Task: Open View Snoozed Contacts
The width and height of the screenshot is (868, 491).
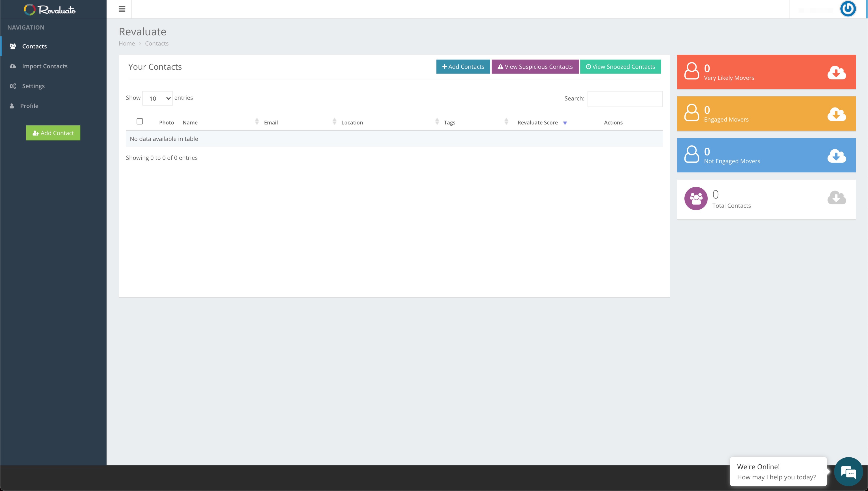Action: coord(620,66)
